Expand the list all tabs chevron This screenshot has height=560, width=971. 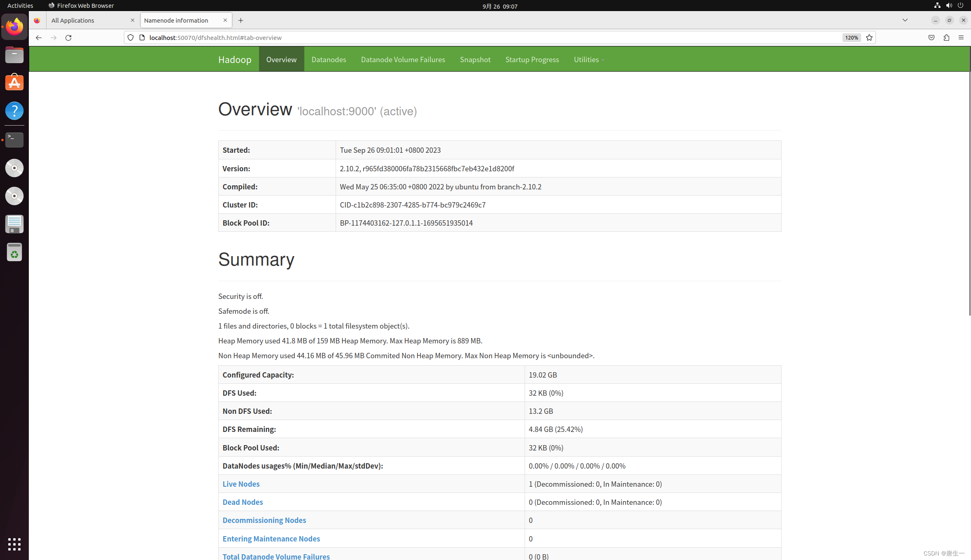click(x=905, y=20)
